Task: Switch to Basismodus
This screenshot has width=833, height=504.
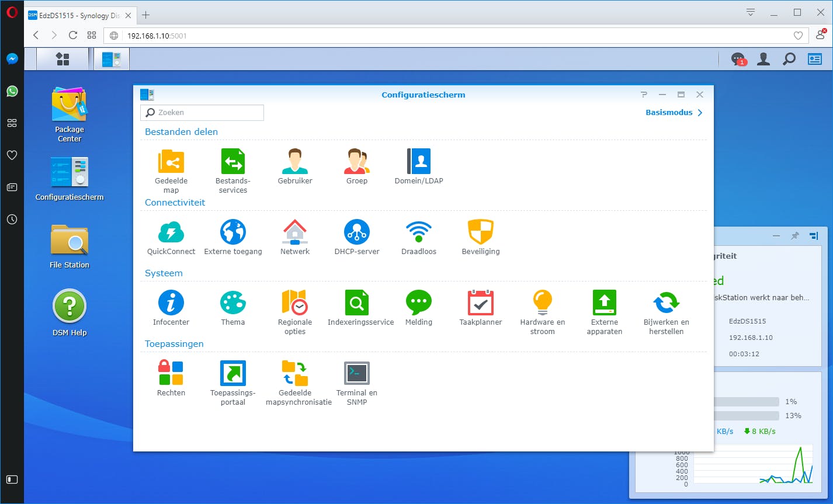Action: click(x=674, y=113)
